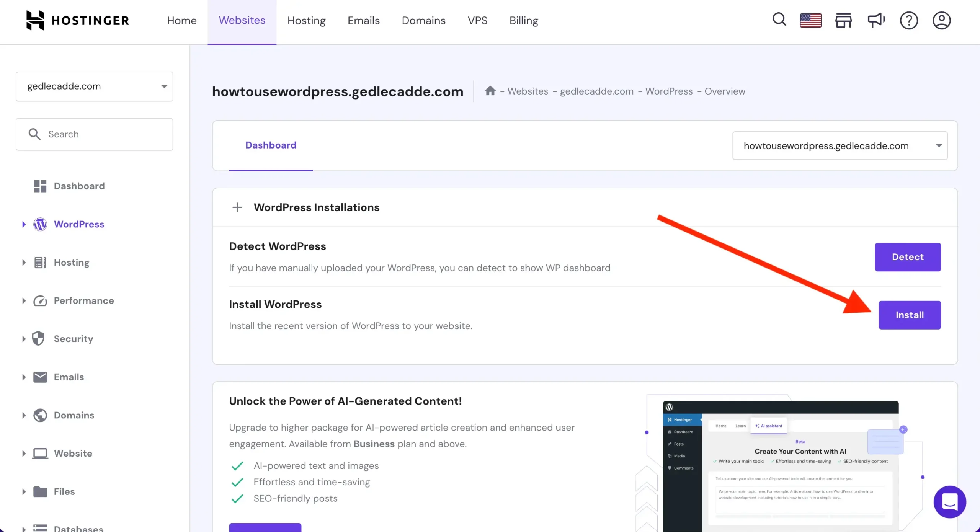Click the Hostinger logo
The image size is (980, 532).
click(x=78, y=20)
